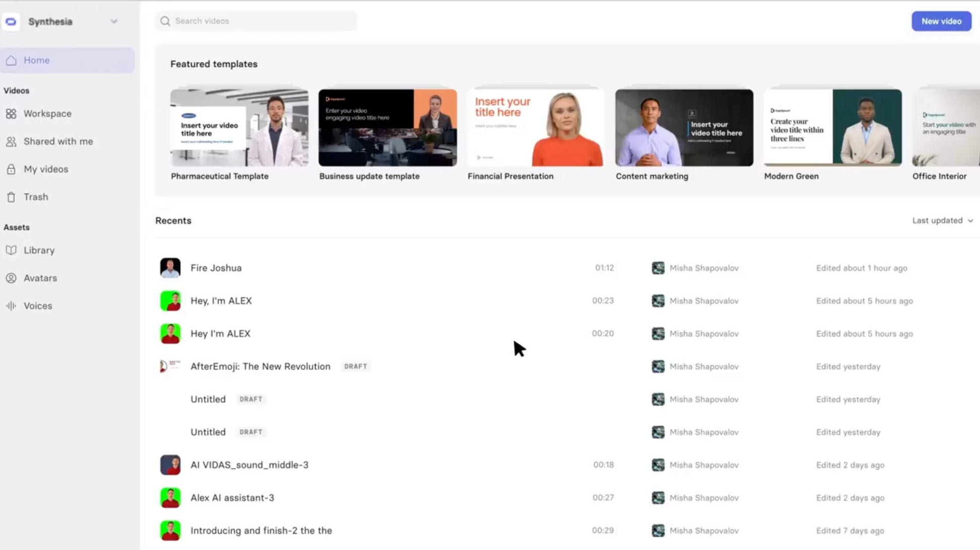The height and width of the screenshot is (550, 980).
Task: Click the Library book icon
Action: [x=12, y=250]
